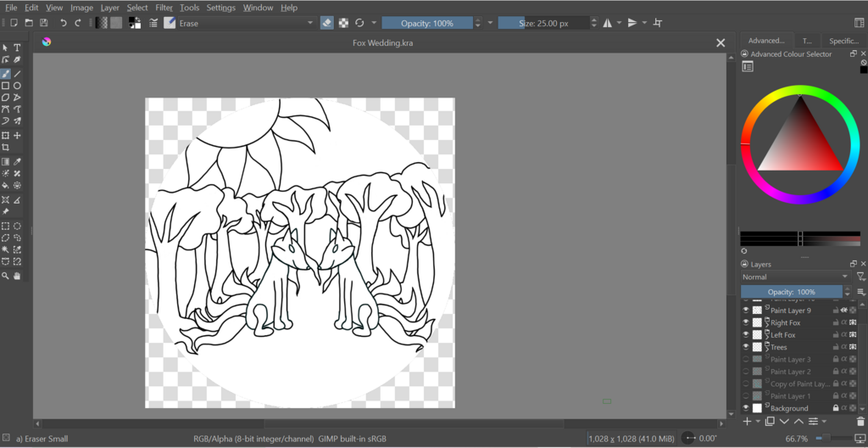Click the delete layer trash icon

860,421
